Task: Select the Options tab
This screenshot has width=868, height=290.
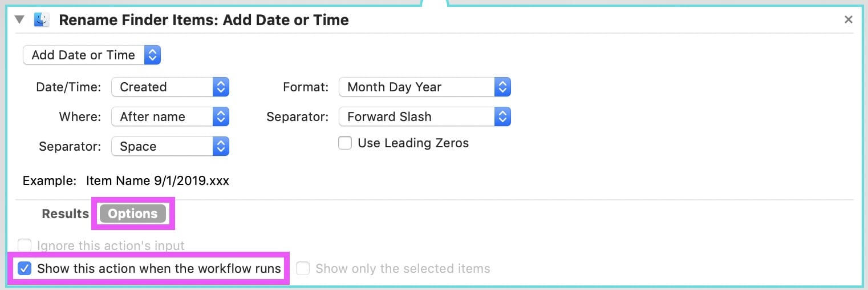Action: pos(133,214)
